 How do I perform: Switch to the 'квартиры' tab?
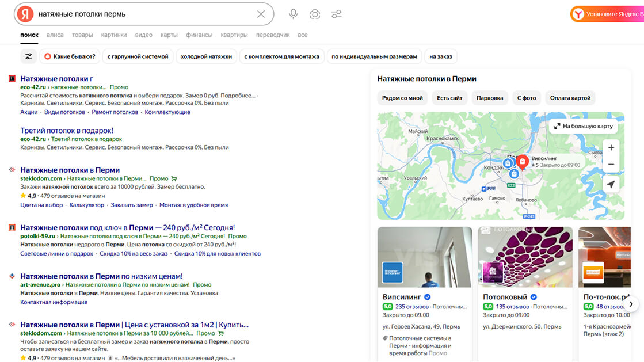234,35
